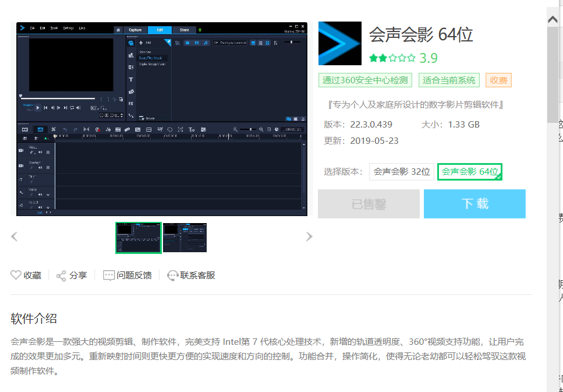Click the 选择版本 label

(x=344, y=172)
